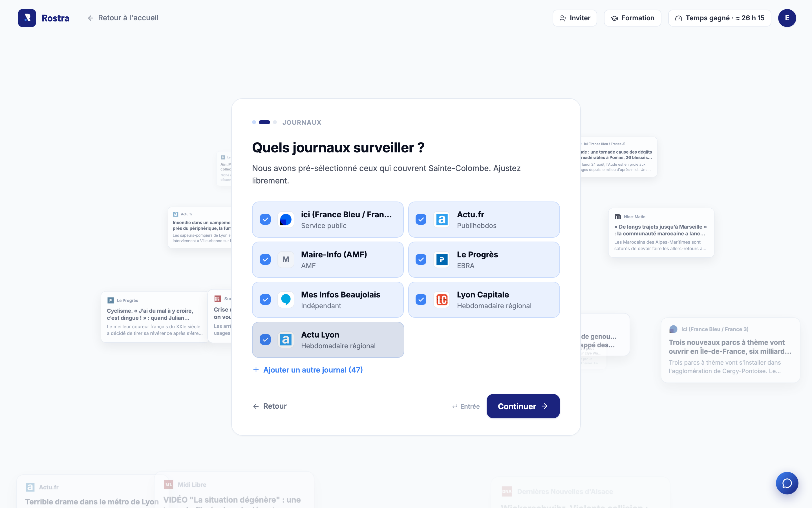Image resolution: width=812 pixels, height=508 pixels.
Task: Uncheck the Actu.fr Publihebdos checkbox
Action: pos(421,220)
